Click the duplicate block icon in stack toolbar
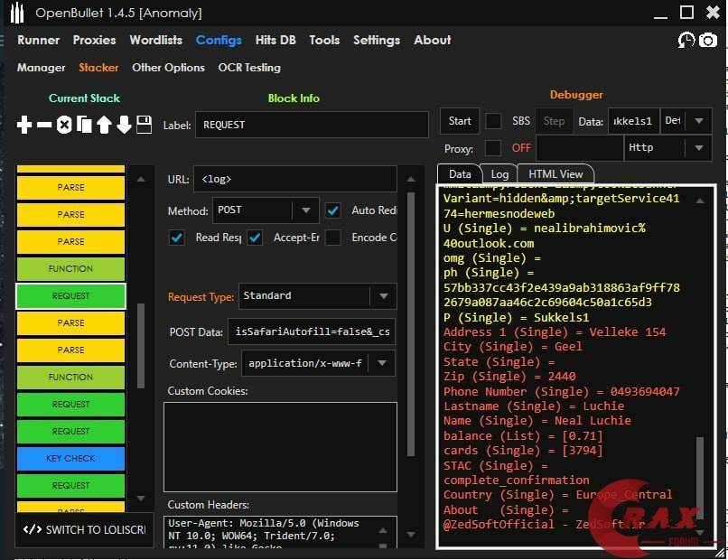This screenshot has height=560, width=728. point(84,125)
